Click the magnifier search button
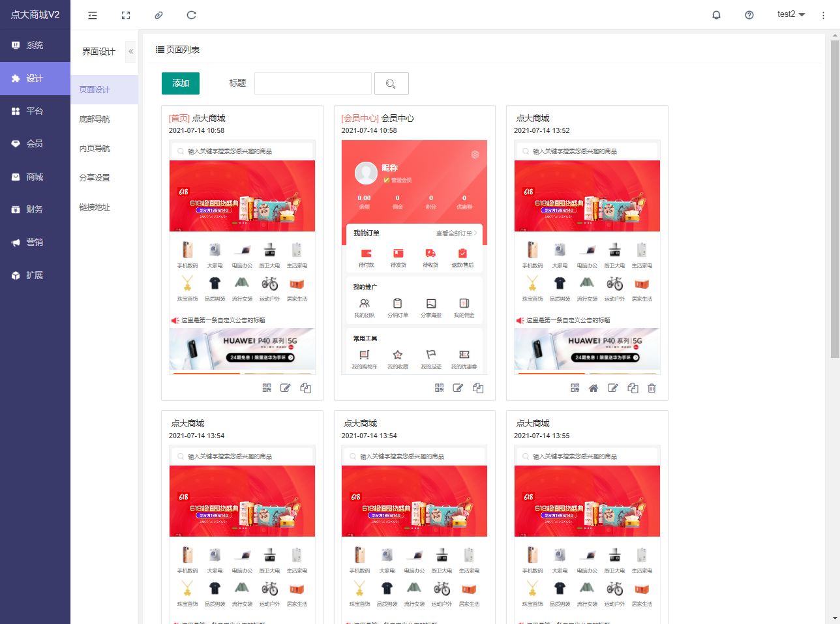The image size is (840, 624). pyautogui.click(x=391, y=83)
